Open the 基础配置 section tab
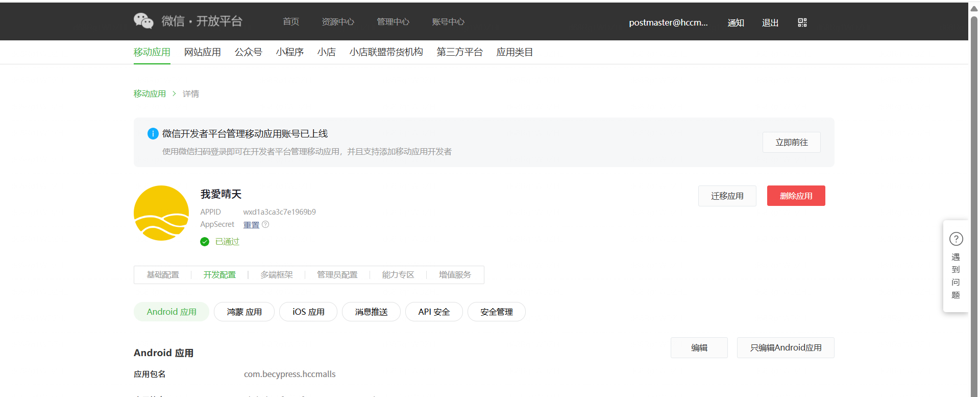The width and height of the screenshot is (980, 397). pos(163,275)
